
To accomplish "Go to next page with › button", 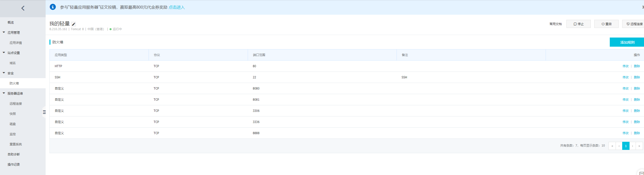I will (x=633, y=146).
